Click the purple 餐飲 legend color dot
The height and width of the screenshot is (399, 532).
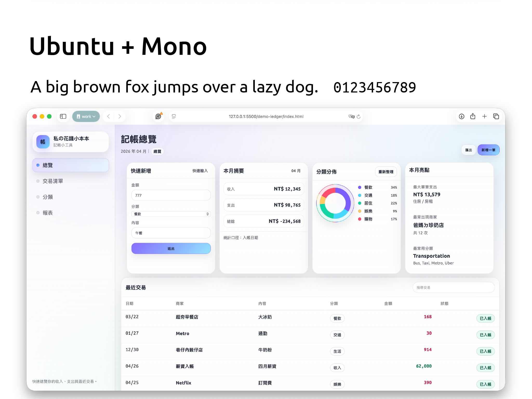coord(360,187)
